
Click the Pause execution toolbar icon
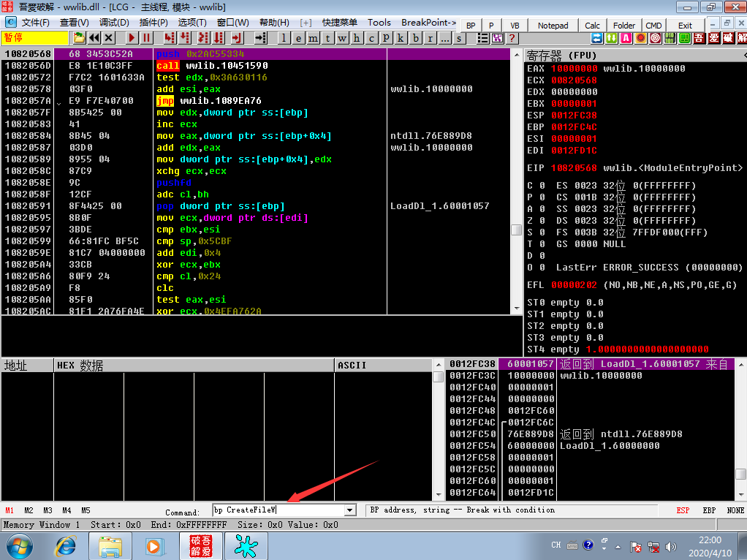coord(146,38)
